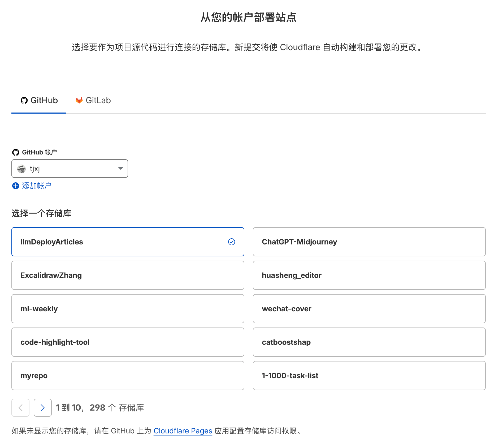Go to previous page of repositories
The height and width of the screenshot is (448, 503).
(x=20, y=408)
